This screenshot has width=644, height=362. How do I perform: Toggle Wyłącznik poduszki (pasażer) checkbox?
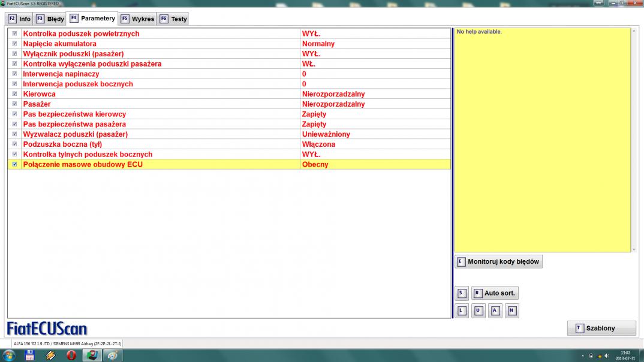click(14, 54)
